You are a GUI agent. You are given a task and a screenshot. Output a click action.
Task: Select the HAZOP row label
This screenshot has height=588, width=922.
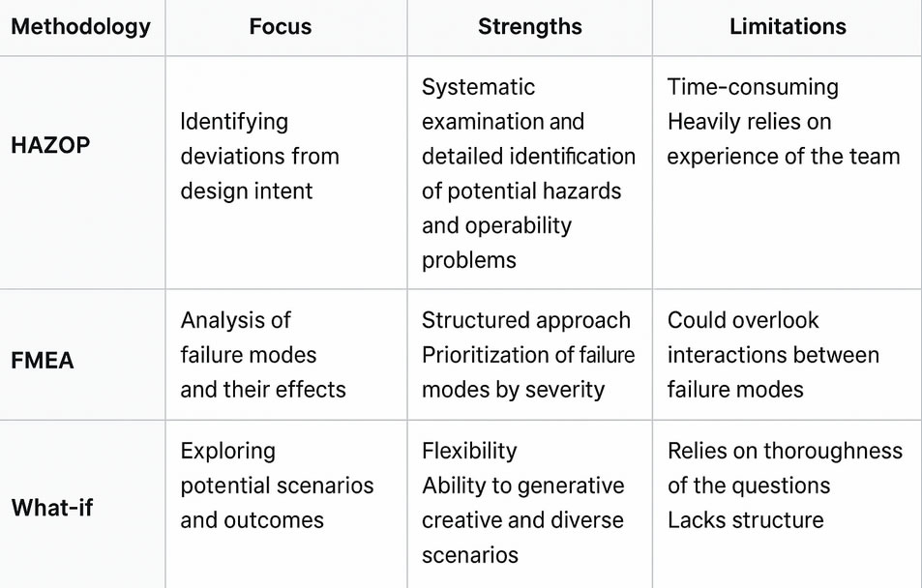(48, 145)
